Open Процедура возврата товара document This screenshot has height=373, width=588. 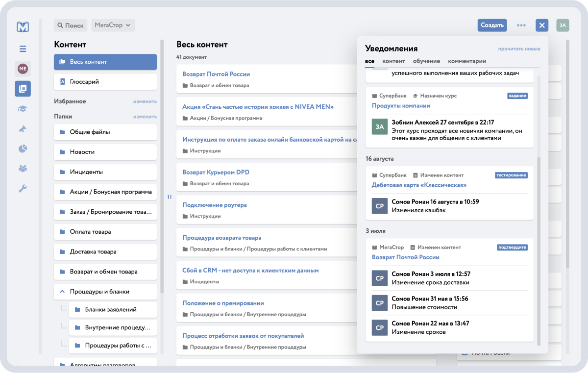tap(222, 238)
